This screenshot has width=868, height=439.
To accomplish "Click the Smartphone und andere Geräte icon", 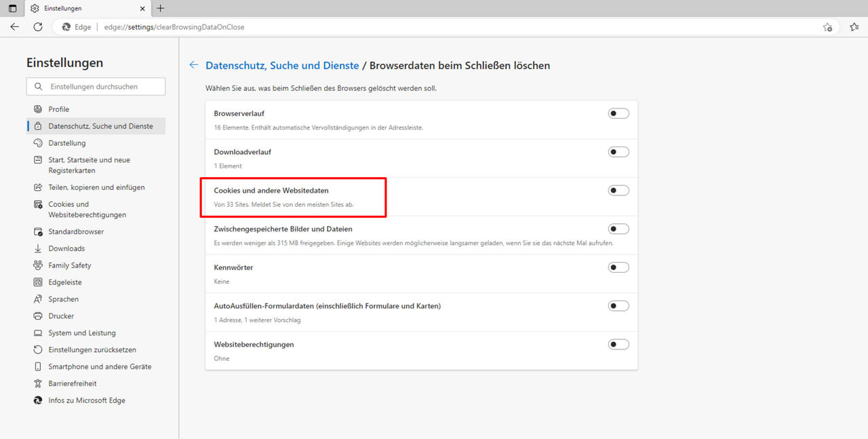I will click(38, 366).
